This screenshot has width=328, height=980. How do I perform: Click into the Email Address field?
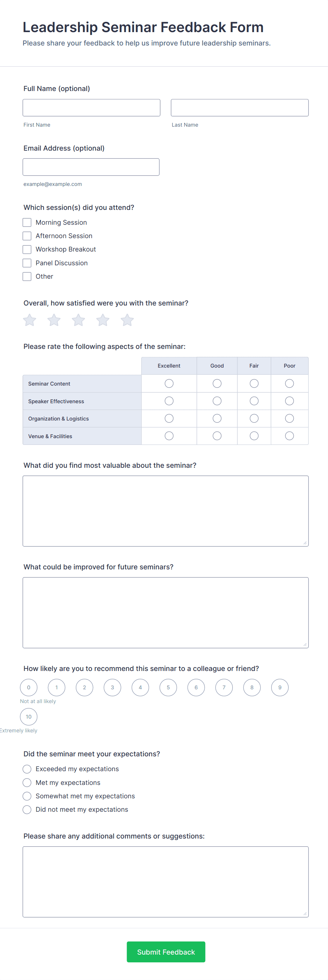[x=91, y=167]
